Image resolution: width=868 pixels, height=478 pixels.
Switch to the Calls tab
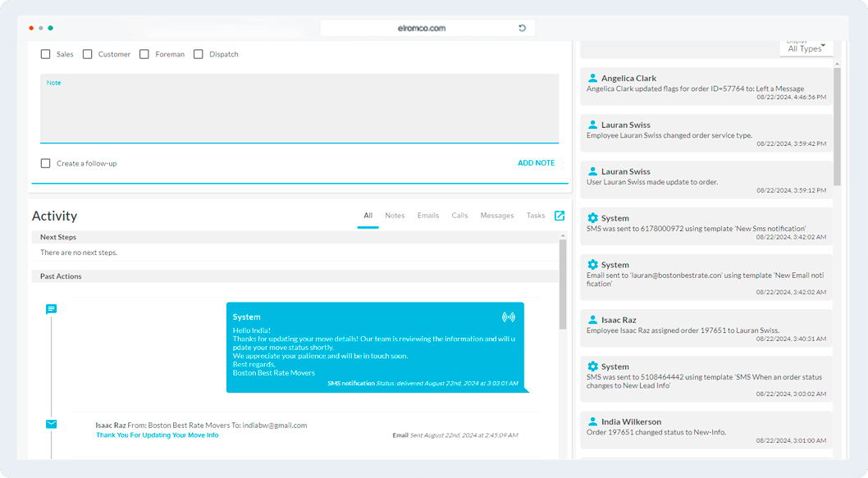pos(459,216)
